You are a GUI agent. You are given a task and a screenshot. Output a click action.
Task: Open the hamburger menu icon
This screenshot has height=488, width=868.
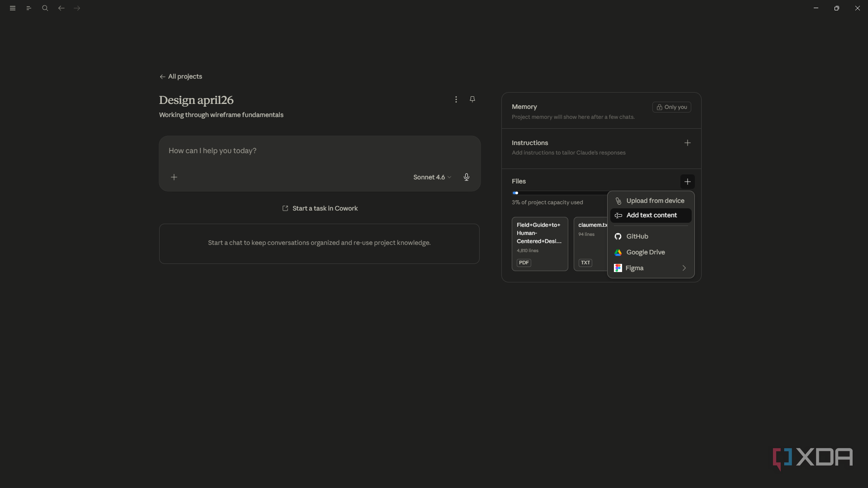[13, 8]
